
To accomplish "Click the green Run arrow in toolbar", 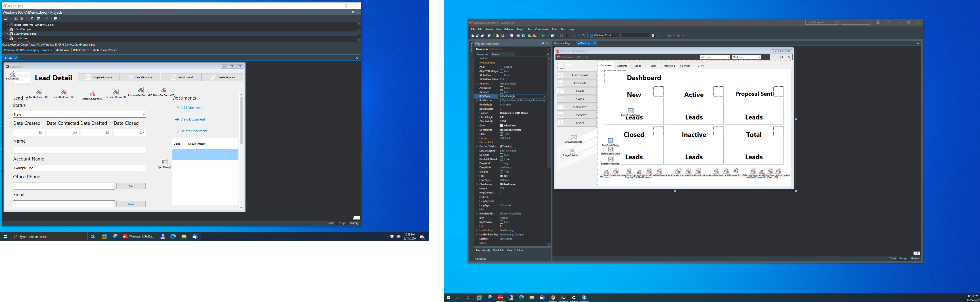I will pos(543,36).
